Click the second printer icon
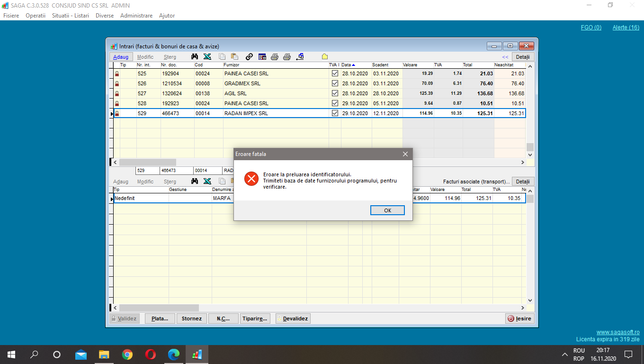This screenshot has width=644, height=364. [x=286, y=57]
